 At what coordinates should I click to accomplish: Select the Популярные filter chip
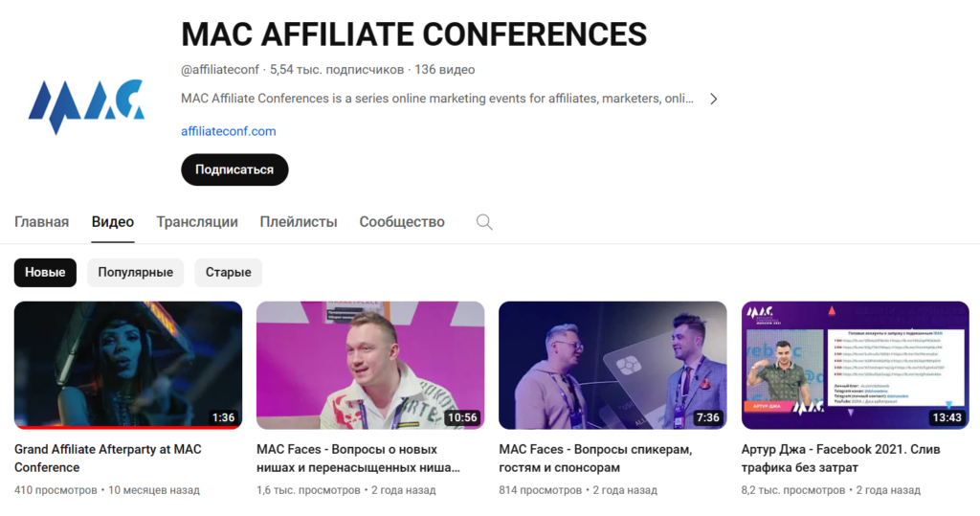[x=136, y=273]
